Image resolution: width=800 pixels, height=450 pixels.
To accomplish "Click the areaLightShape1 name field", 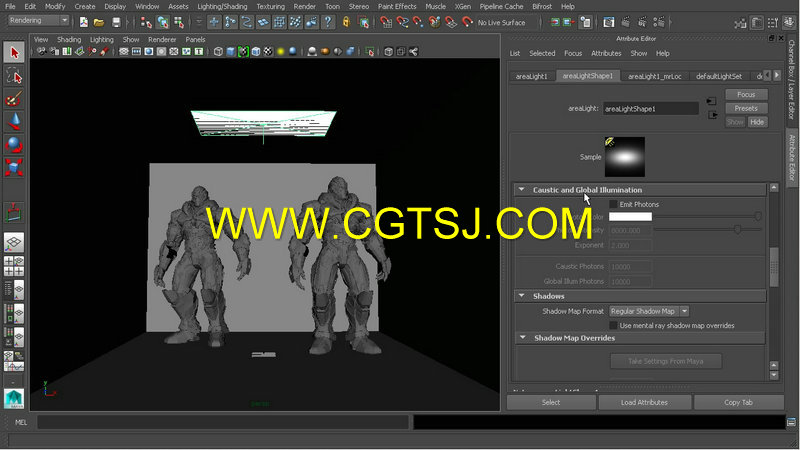I will [651, 109].
